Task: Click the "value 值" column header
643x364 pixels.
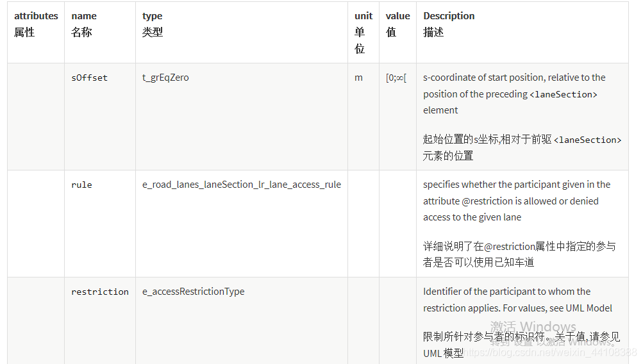Action: [397, 24]
